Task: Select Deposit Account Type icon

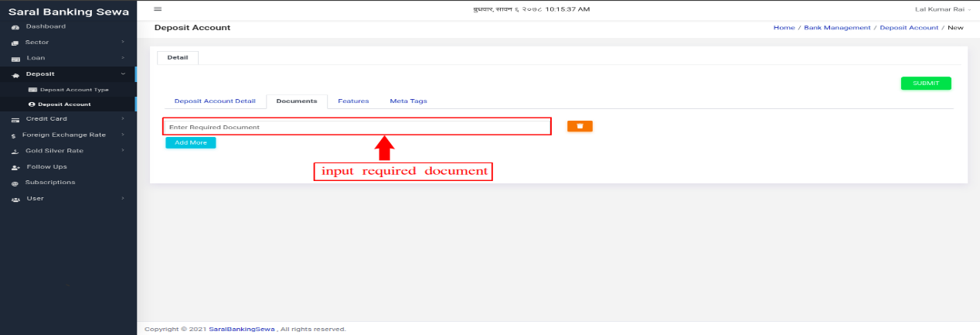Action: [x=32, y=90]
